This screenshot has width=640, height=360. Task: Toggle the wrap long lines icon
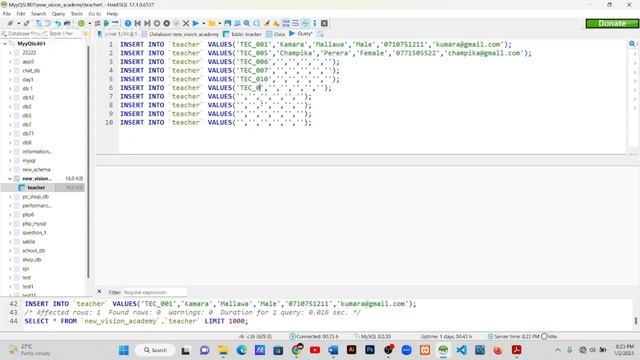[x=295, y=23]
